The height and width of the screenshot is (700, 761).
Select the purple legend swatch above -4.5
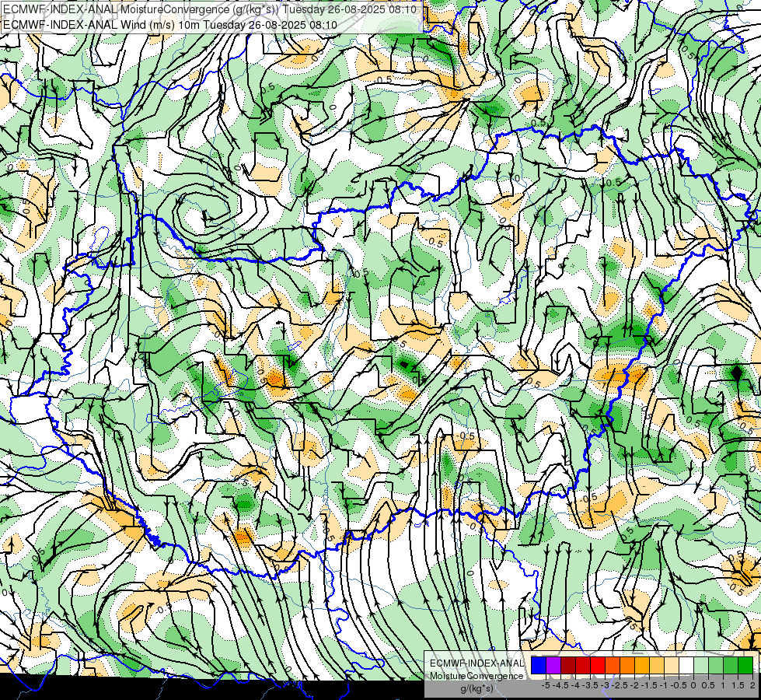(x=553, y=666)
